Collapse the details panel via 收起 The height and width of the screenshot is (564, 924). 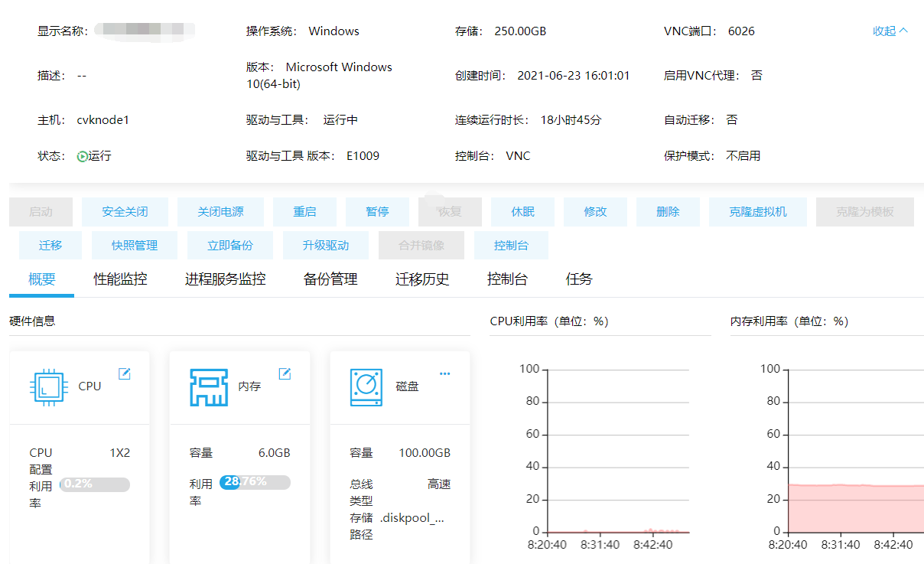pos(890,31)
